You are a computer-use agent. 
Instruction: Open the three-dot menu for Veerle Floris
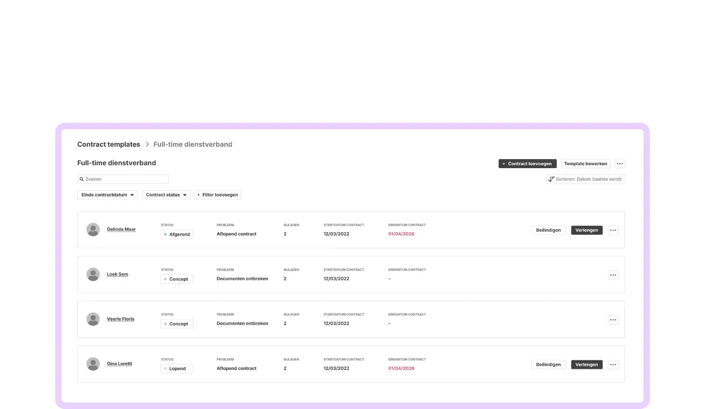tap(613, 320)
